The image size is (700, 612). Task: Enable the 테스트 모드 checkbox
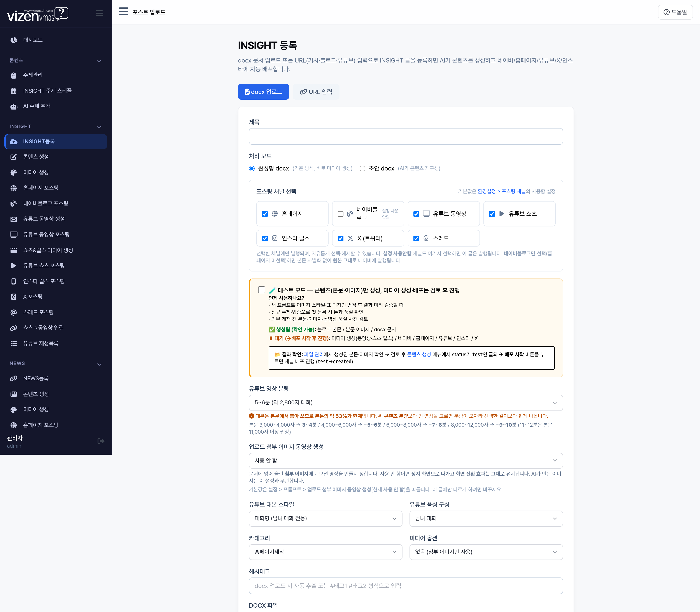[x=262, y=290]
